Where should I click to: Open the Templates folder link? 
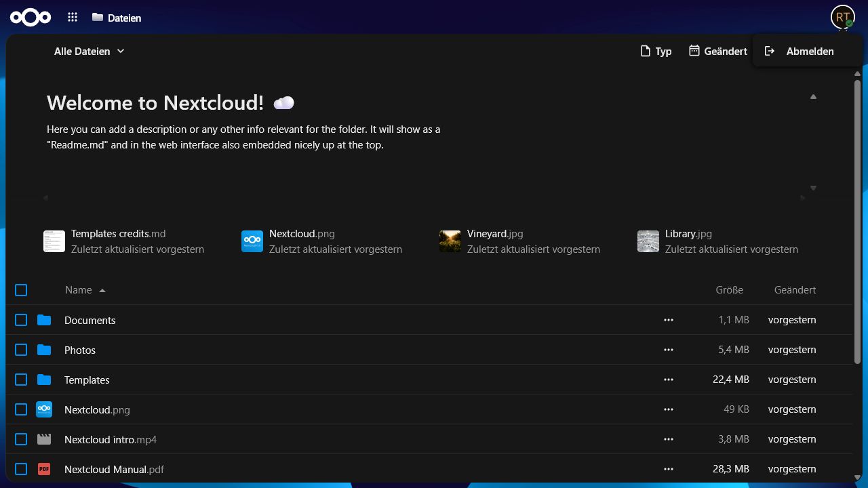87,380
